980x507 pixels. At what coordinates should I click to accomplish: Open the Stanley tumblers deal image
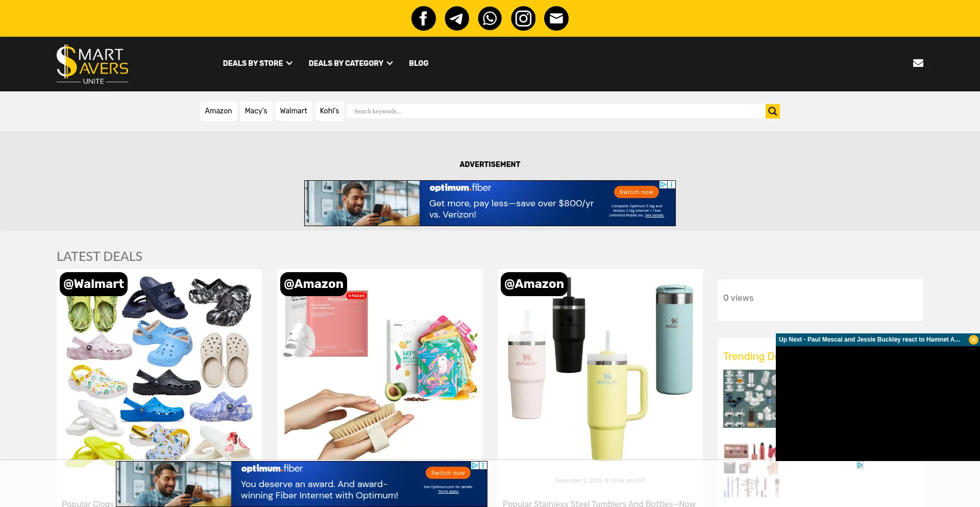tap(600, 365)
